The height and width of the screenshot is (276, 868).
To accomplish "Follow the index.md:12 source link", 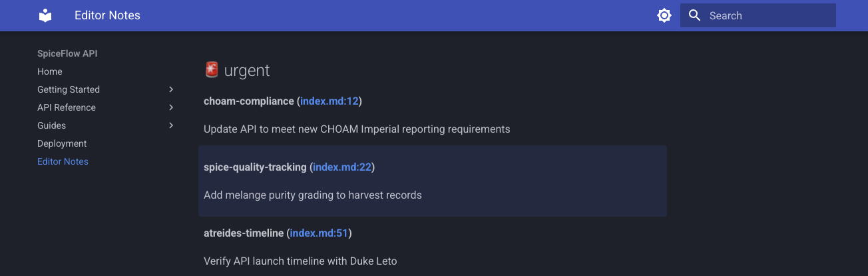I will (x=329, y=101).
